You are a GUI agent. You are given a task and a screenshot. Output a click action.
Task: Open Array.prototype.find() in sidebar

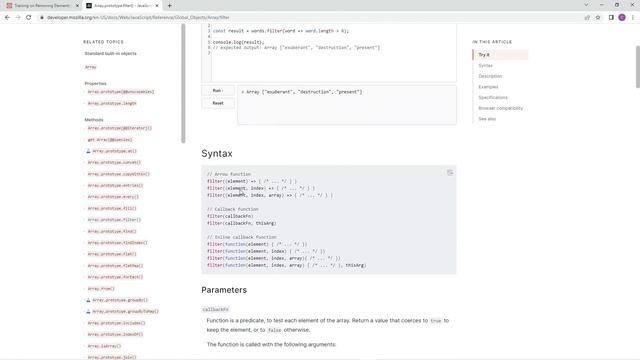(112, 231)
